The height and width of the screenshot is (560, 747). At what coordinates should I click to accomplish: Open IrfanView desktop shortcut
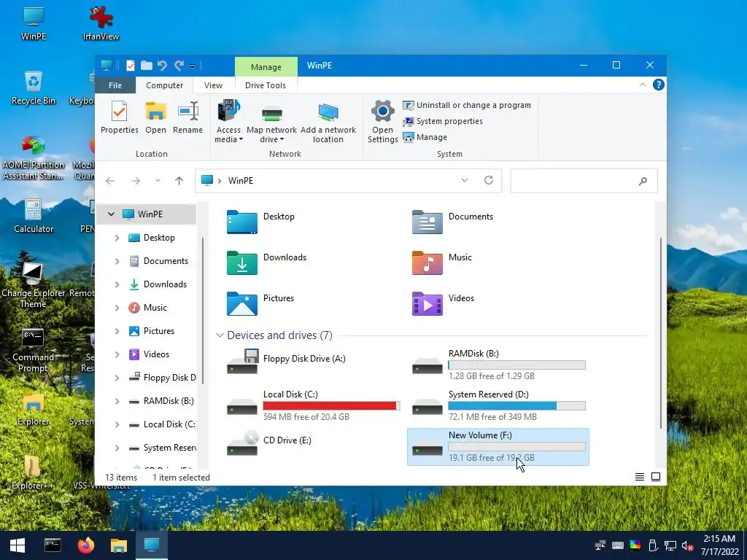101,24
